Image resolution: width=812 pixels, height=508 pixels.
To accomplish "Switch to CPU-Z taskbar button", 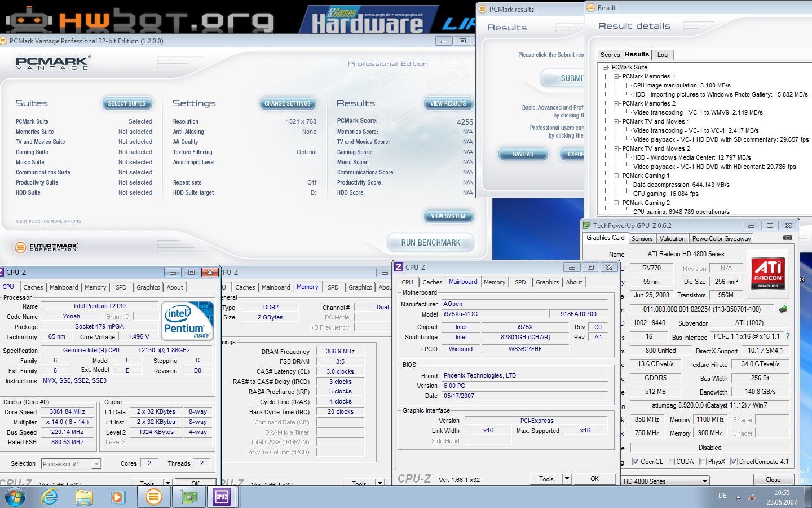I will click(x=222, y=497).
